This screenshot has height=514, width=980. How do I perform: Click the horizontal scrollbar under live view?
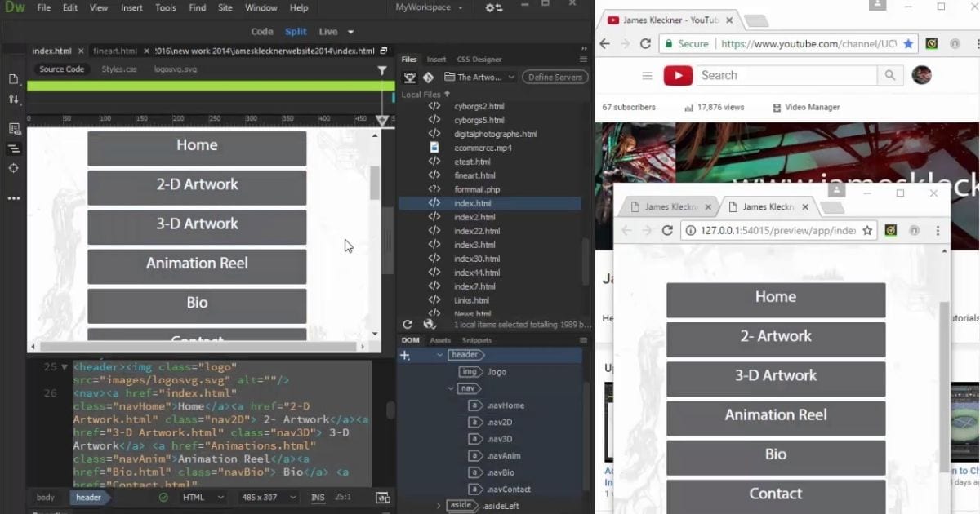[198, 347]
